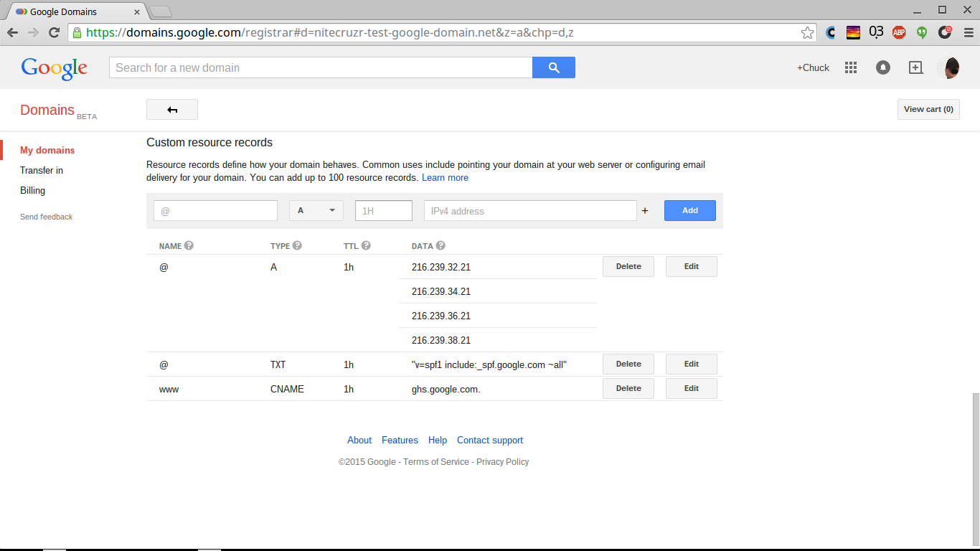The width and height of the screenshot is (980, 551).
Task: Click the plus icon beside IPv4 address field
Action: 645,211
